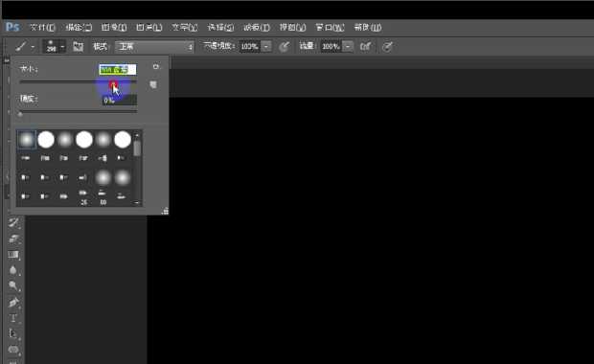
Task: Open the brush picker gear settings menu
Action: 156,67
